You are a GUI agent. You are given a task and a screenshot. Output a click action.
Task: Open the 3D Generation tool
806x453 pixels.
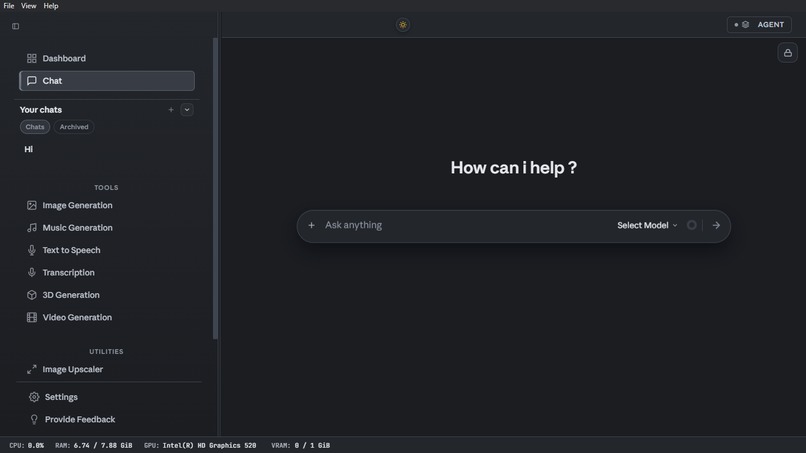[107, 295]
